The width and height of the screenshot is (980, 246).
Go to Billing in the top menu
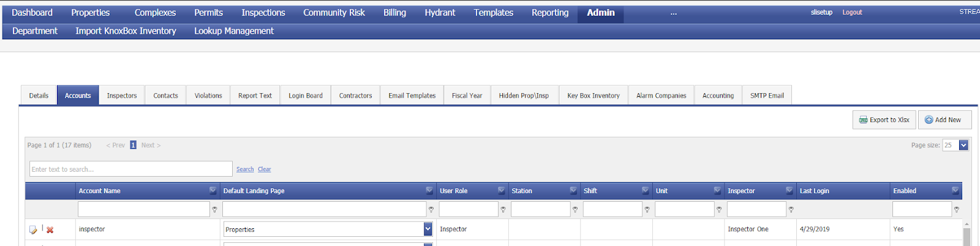tap(395, 12)
